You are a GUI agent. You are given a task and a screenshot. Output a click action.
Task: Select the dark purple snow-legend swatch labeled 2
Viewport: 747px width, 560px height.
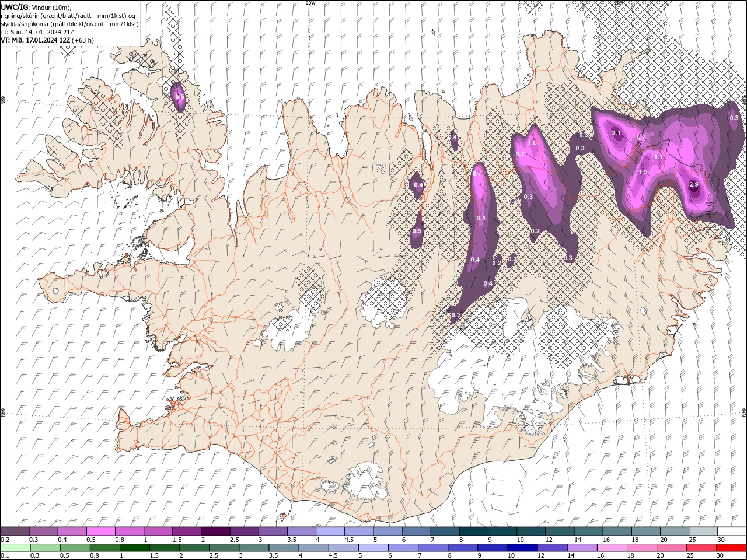[215, 531]
